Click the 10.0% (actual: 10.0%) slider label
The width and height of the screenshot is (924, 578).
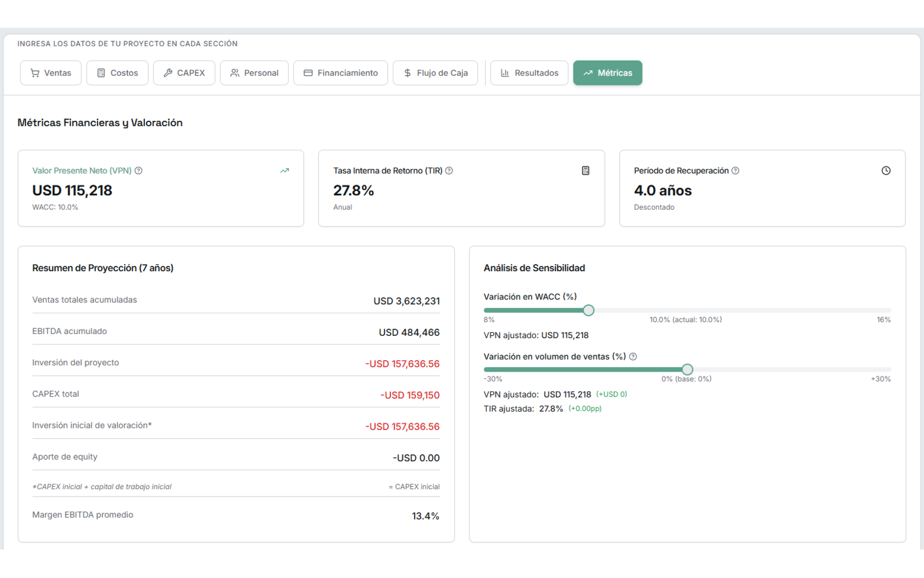(x=685, y=320)
